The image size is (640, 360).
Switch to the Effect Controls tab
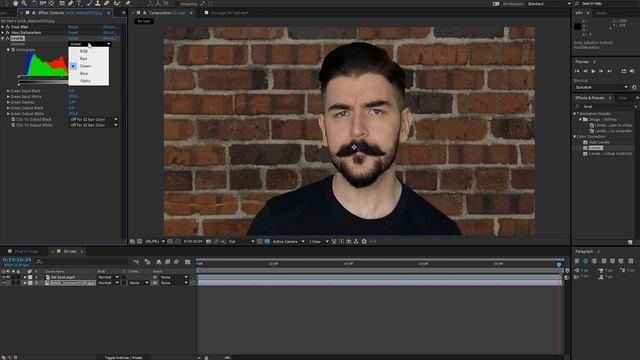tap(69, 13)
